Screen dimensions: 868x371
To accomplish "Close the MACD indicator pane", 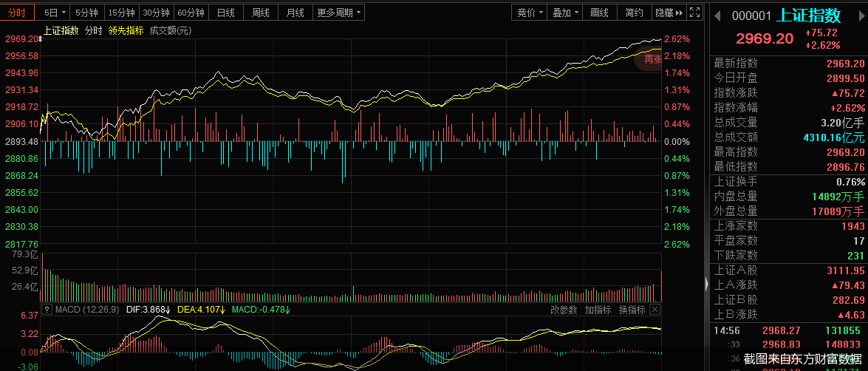I will 655,310.
